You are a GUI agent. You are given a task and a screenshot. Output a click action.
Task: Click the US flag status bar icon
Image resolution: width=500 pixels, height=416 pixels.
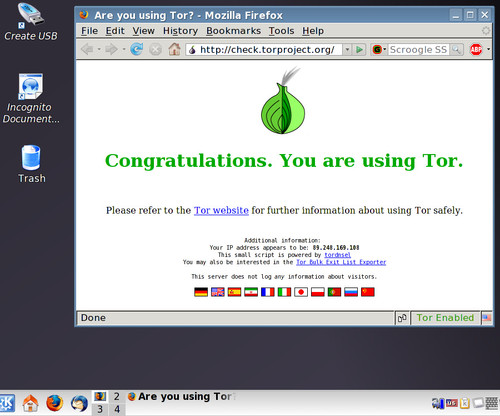coord(487,318)
